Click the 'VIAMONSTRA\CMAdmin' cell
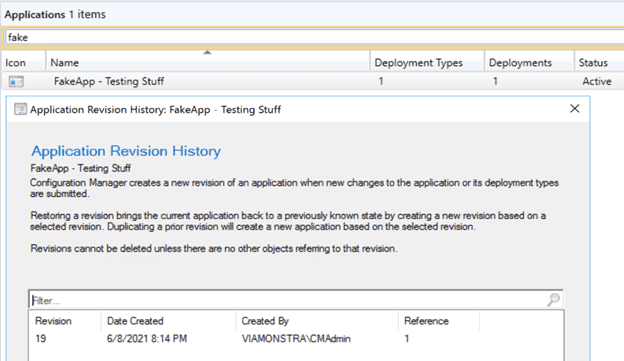The height and width of the screenshot is (361, 624). 296,339
